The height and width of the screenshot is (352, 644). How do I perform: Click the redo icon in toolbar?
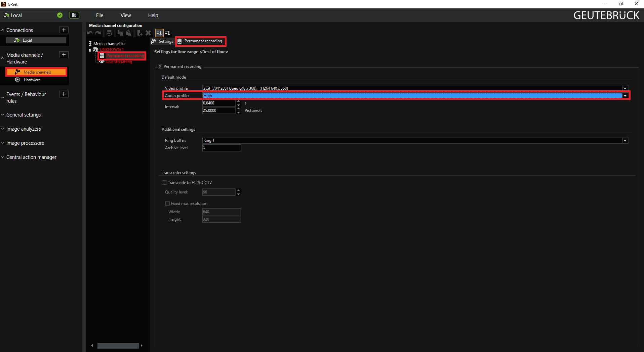(98, 33)
